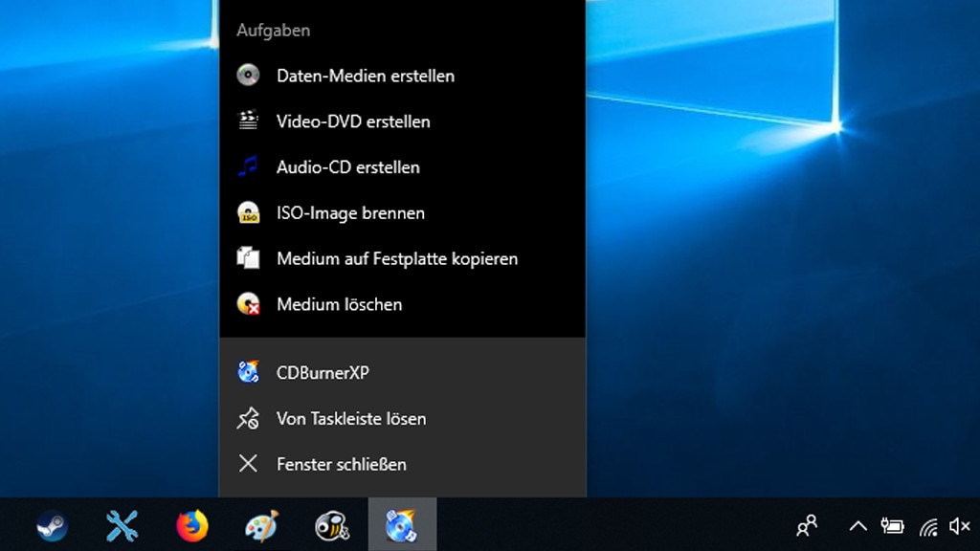Open the Wi-Fi network flyout
This screenshot has width=980, height=551.
(928, 527)
